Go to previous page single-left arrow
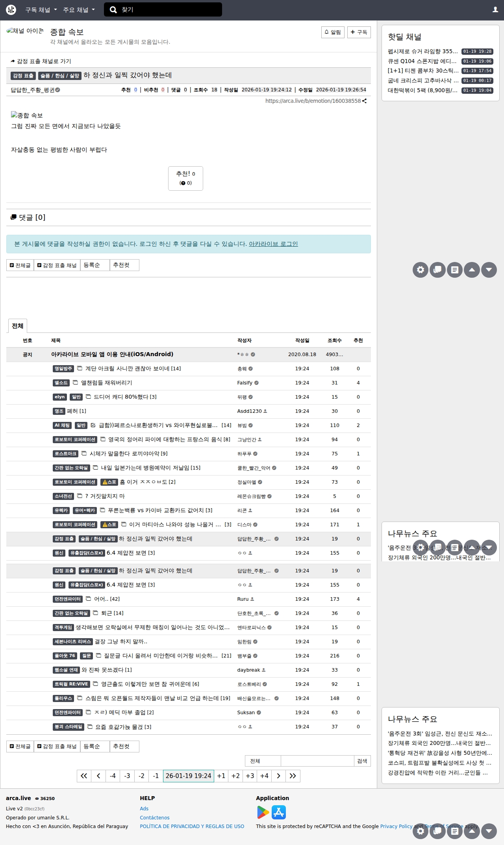504x845 pixels. click(x=98, y=776)
